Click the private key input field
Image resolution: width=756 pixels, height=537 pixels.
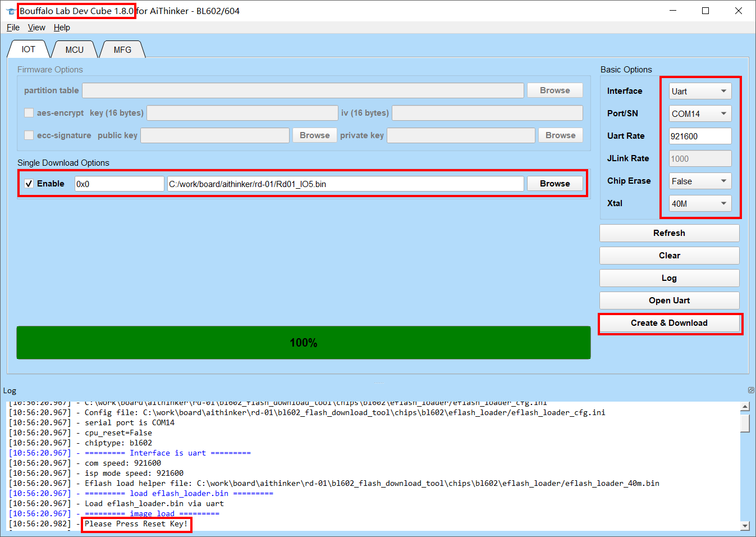point(461,135)
